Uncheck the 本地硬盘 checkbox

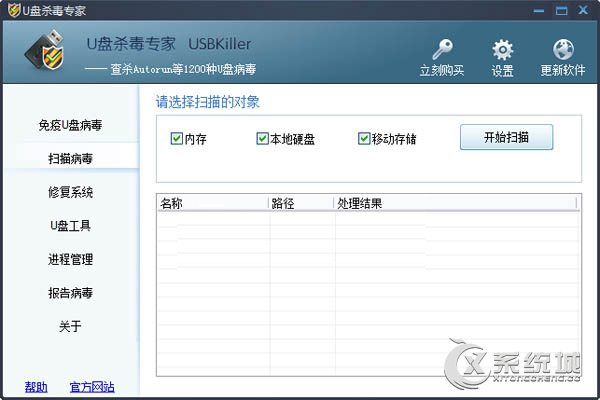coord(262,138)
